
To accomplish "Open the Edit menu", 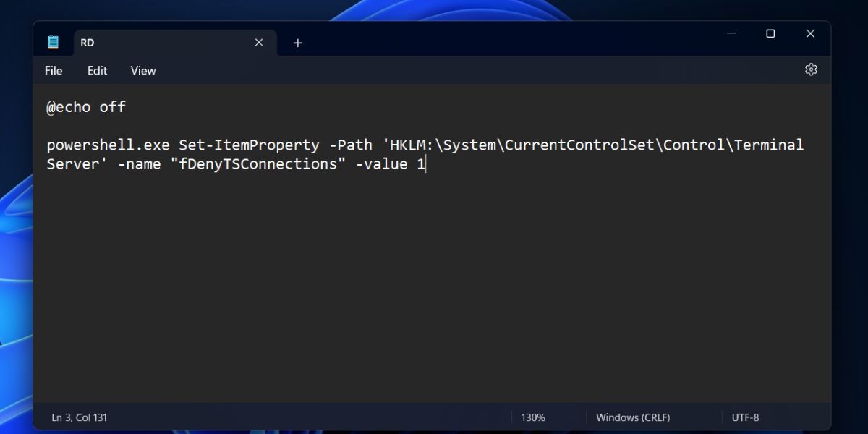I will pyautogui.click(x=97, y=70).
